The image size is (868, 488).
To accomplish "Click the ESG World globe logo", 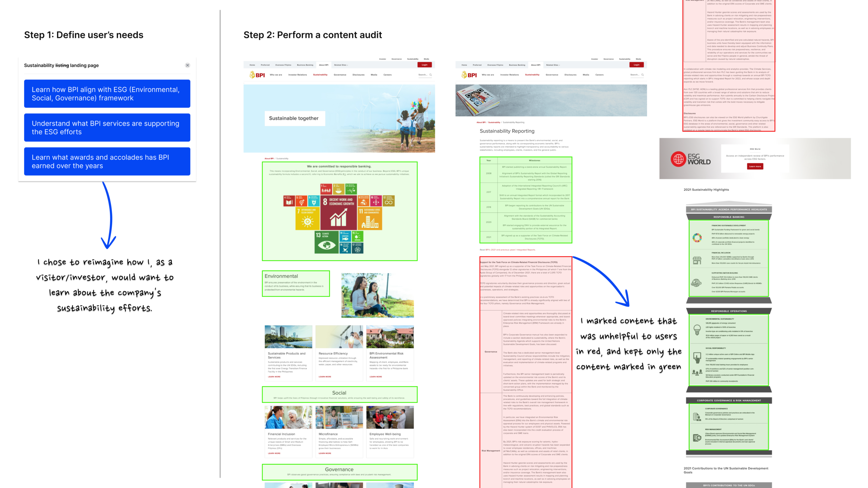I will pos(678,159).
